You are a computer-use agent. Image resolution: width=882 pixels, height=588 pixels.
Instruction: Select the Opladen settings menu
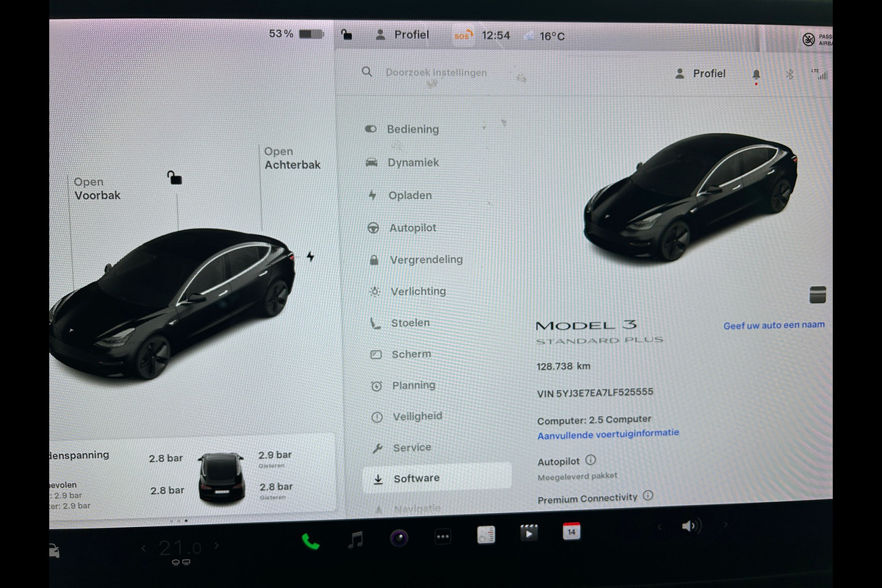pyautogui.click(x=409, y=196)
